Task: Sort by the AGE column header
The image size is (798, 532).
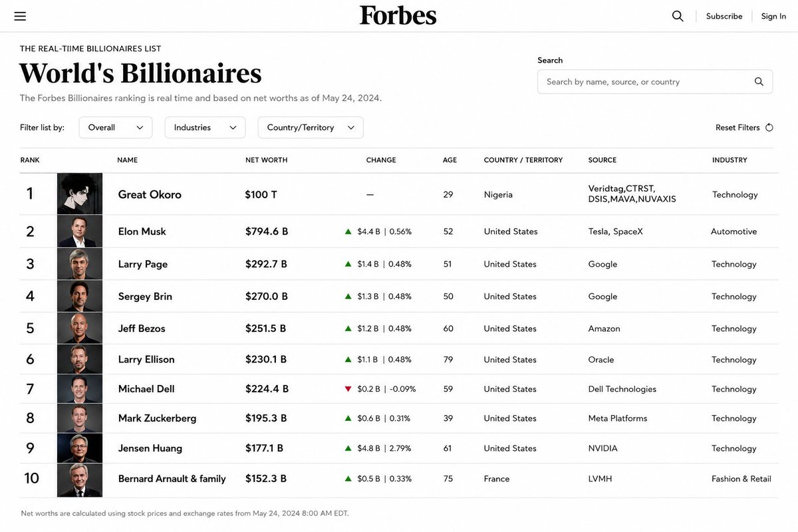Action: click(450, 160)
